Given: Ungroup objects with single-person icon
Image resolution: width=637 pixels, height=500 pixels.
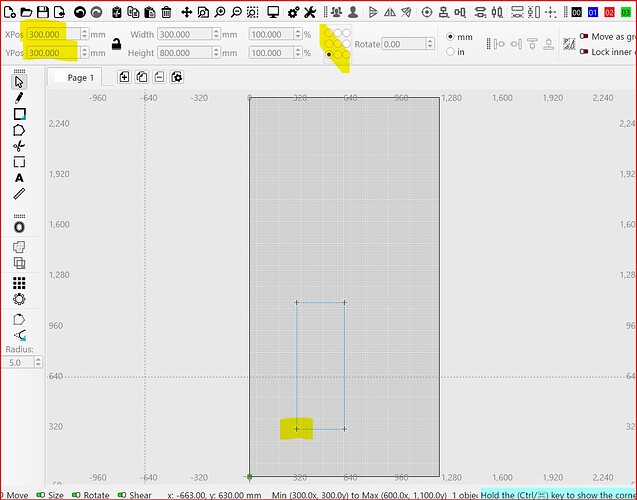Looking at the screenshot, I should tap(353, 12).
